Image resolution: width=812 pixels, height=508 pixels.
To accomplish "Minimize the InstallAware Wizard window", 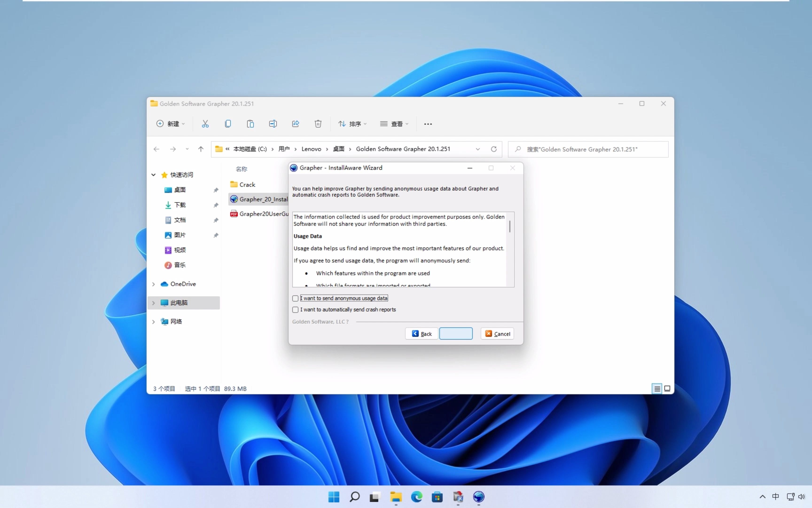I will pos(470,168).
